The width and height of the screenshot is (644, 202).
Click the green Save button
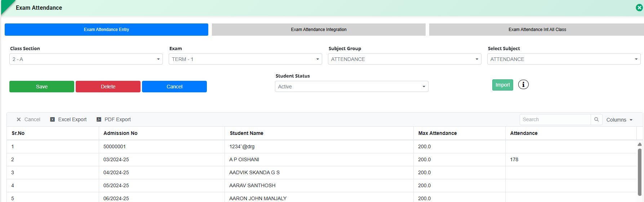pyautogui.click(x=42, y=87)
